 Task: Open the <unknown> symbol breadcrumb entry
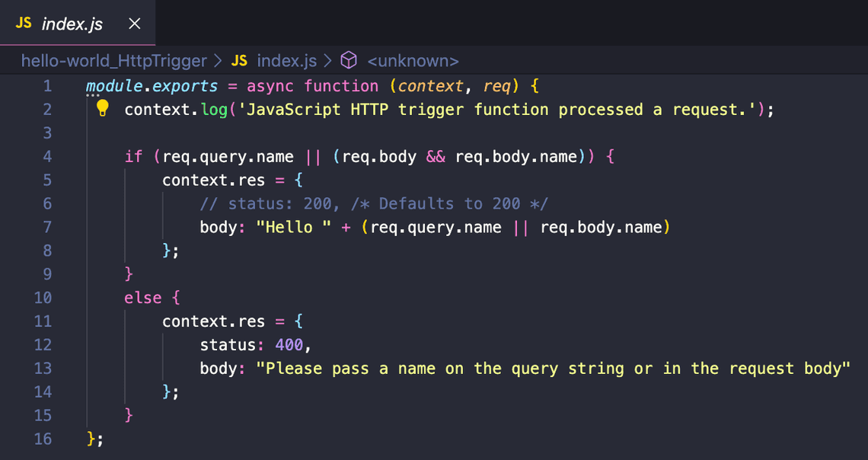(412, 61)
